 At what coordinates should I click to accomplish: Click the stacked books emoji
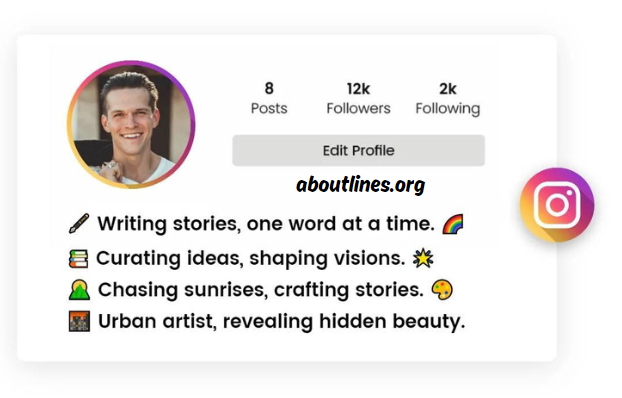click(x=79, y=259)
